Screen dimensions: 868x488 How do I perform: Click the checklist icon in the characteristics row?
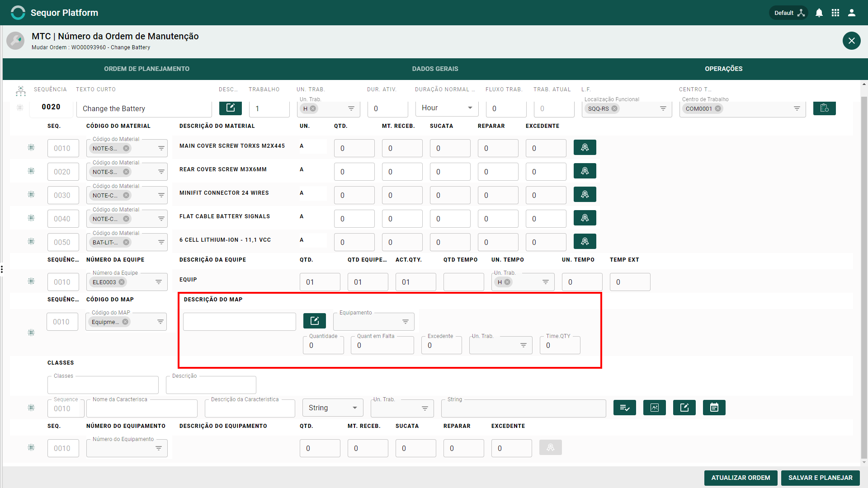tap(625, 408)
